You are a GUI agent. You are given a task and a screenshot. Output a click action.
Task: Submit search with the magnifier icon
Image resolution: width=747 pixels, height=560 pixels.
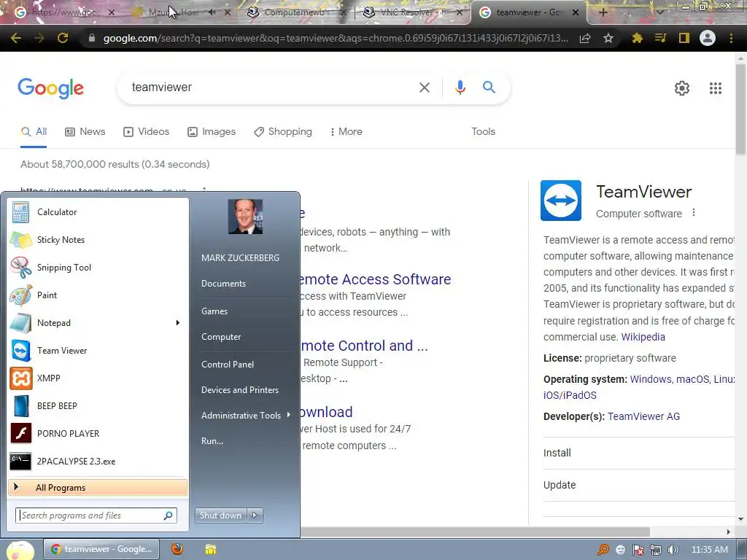(489, 87)
